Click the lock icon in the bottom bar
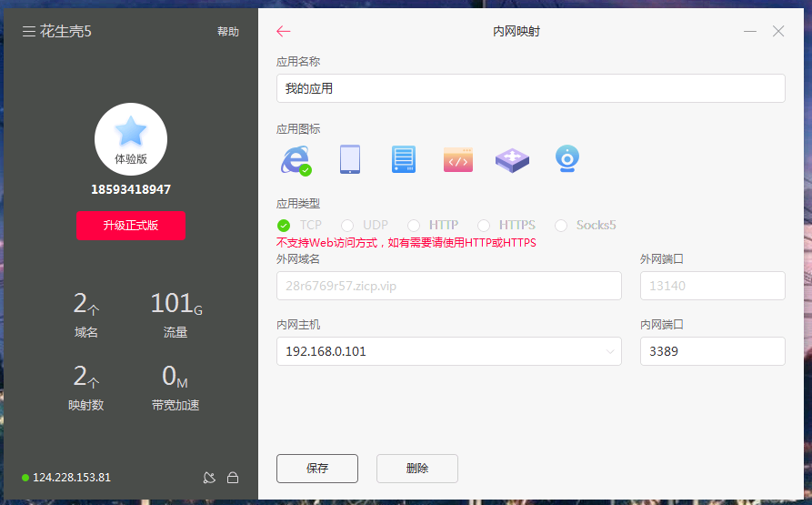812x505 pixels. (233, 478)
